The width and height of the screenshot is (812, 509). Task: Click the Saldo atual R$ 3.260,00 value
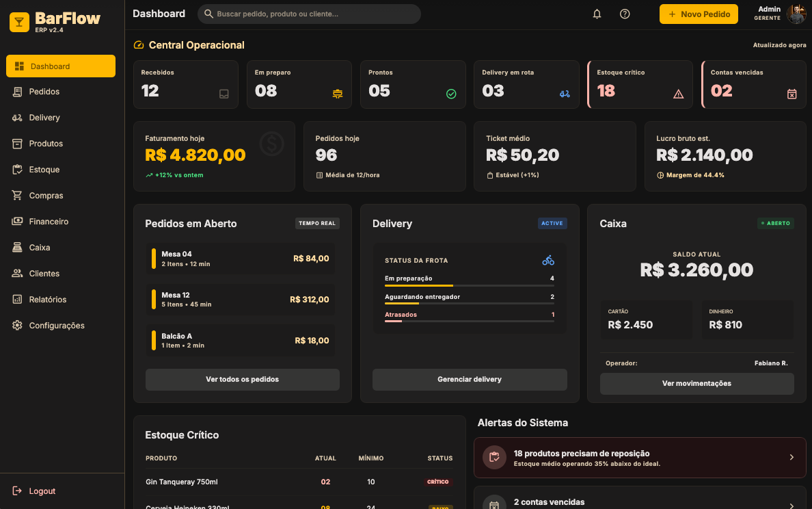(x=696, y=270)
